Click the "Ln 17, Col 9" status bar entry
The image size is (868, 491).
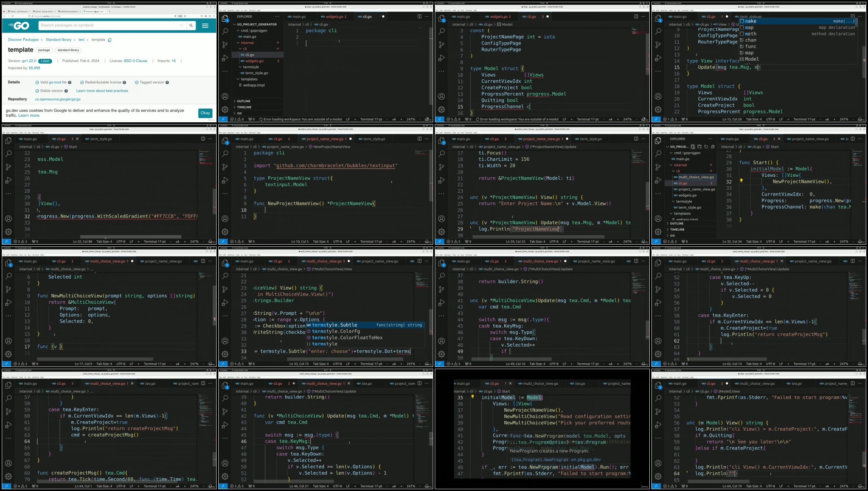(x=83, y=364)
